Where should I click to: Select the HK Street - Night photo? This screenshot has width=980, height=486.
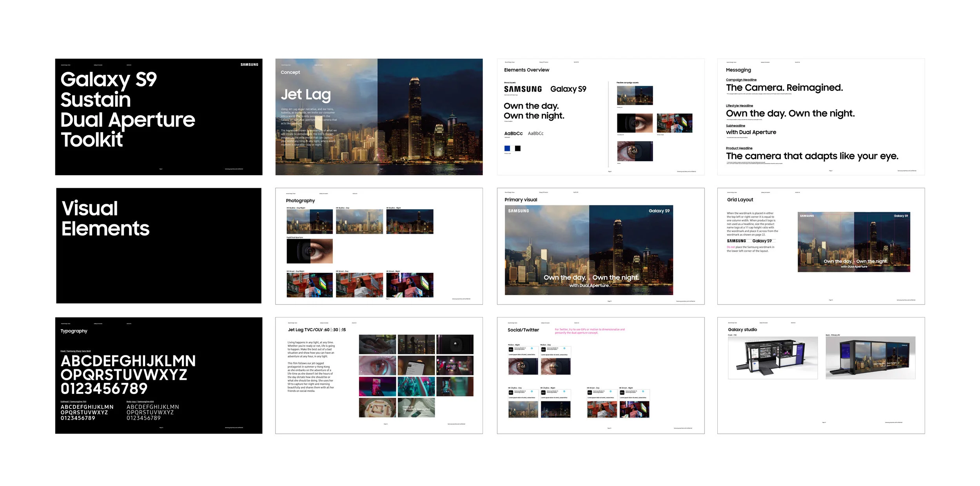click(410, 285)
